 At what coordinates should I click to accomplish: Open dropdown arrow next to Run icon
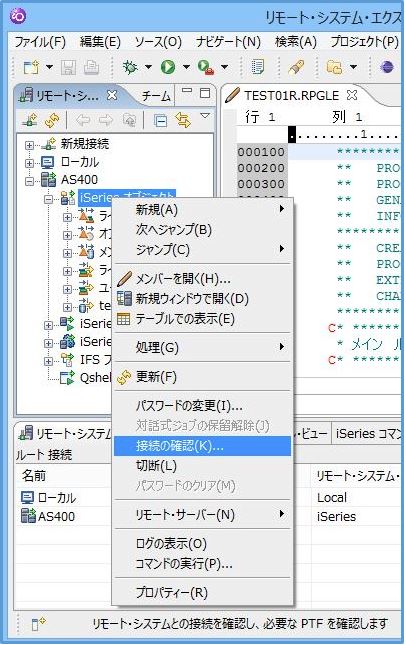186,67
